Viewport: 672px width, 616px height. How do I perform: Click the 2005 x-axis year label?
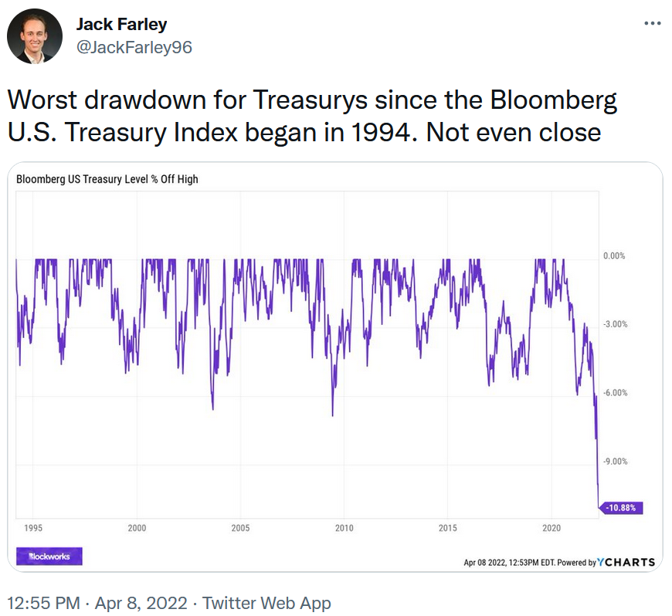click(240, 528)
